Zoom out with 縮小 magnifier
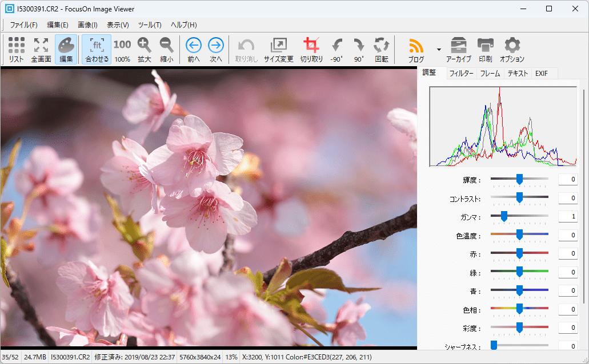Screen dimensions: 589x364 167,50
